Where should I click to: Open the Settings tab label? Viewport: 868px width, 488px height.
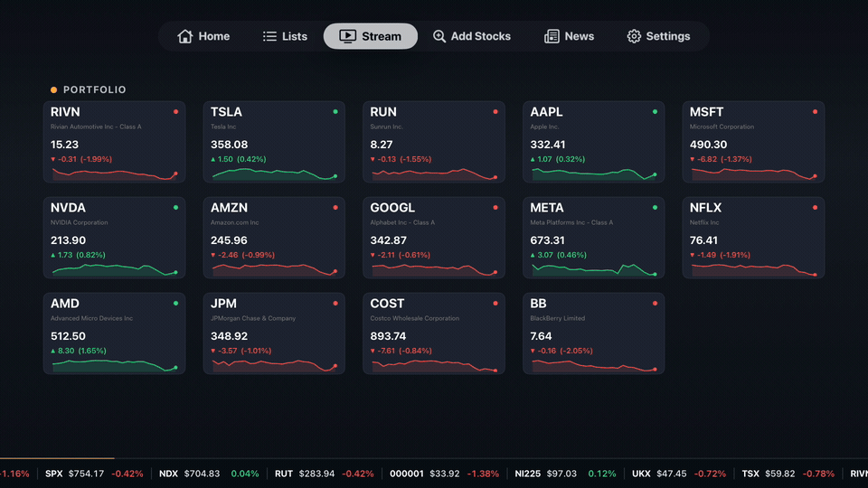click(x=668, y=36)
